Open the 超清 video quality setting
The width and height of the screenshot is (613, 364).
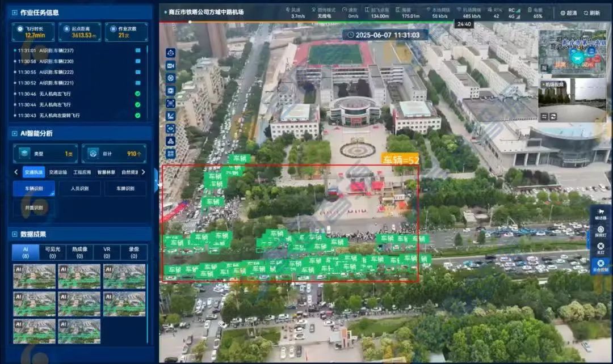click(x=568, y=13)
